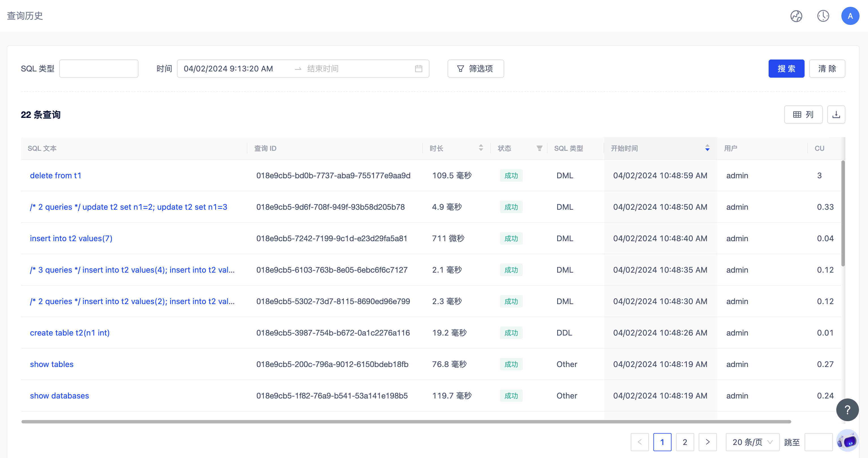Open the column settings button
Viewport: 868px width, 458px height.
803,115
